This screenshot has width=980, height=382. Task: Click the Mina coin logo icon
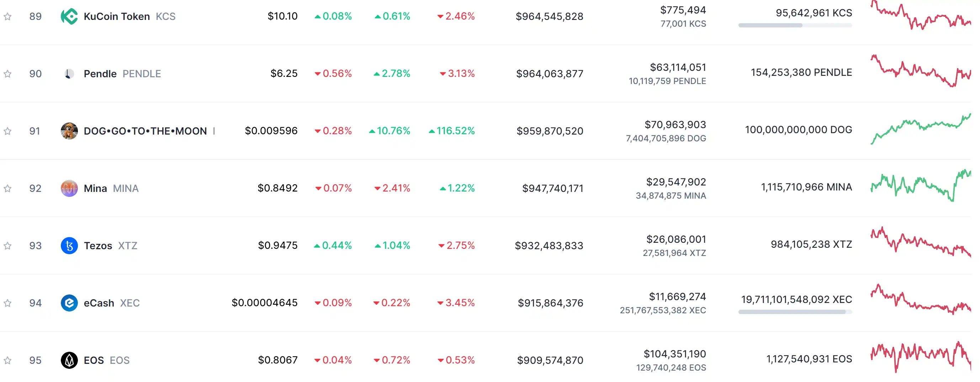[69, 188]
